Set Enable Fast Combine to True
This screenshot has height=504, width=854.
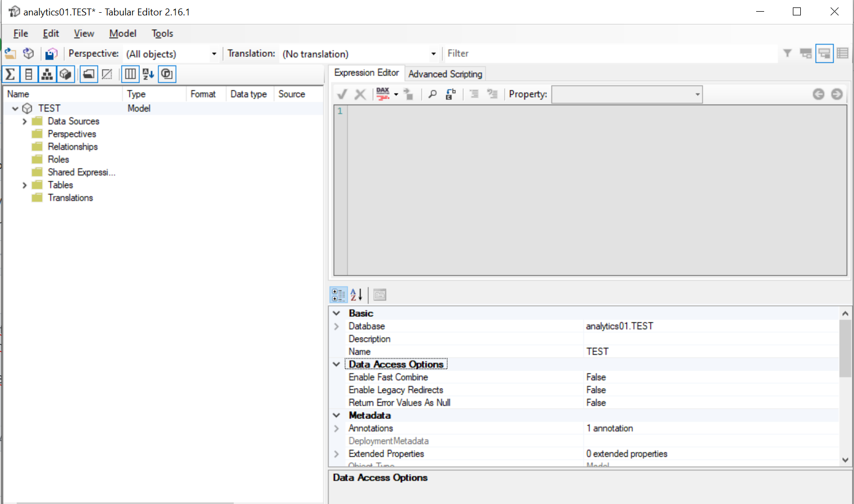(638, 377)
